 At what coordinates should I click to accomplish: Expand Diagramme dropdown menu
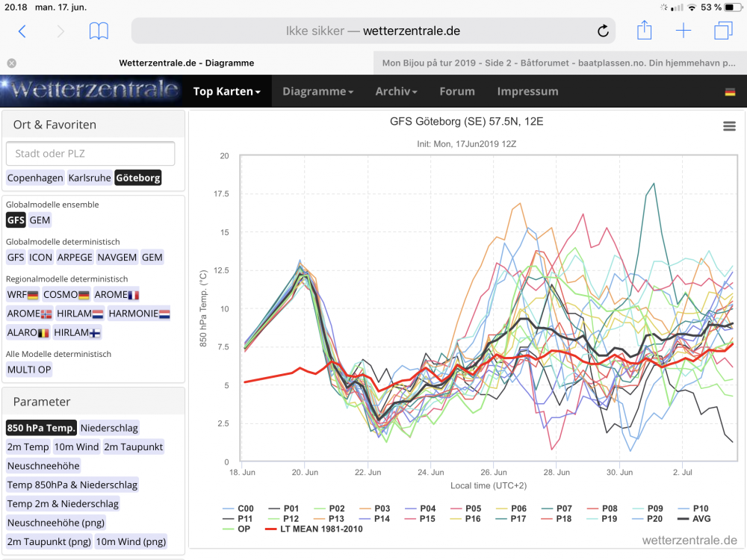click(317, 91)
